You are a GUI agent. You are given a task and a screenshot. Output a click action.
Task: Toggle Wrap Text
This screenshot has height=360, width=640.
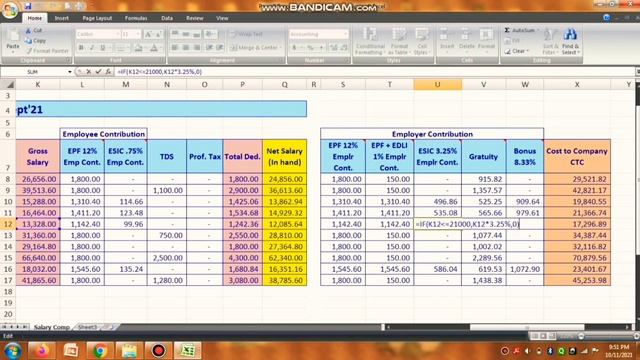247,34
